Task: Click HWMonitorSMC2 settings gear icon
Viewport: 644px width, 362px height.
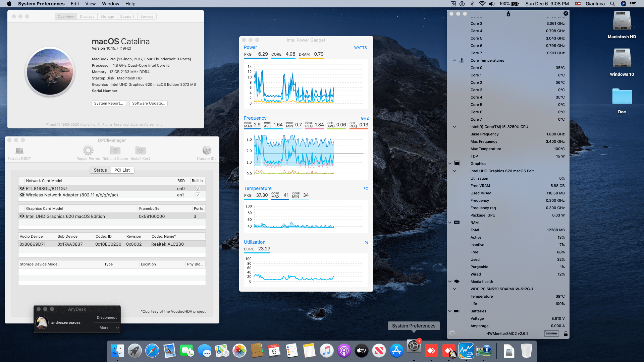Action: click(452, 333)
